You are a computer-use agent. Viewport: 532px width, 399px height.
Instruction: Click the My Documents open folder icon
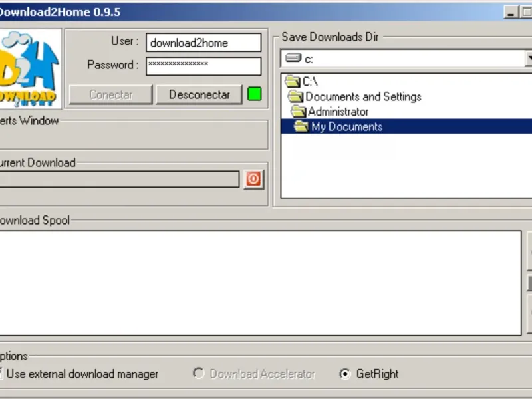coord(301,126)
